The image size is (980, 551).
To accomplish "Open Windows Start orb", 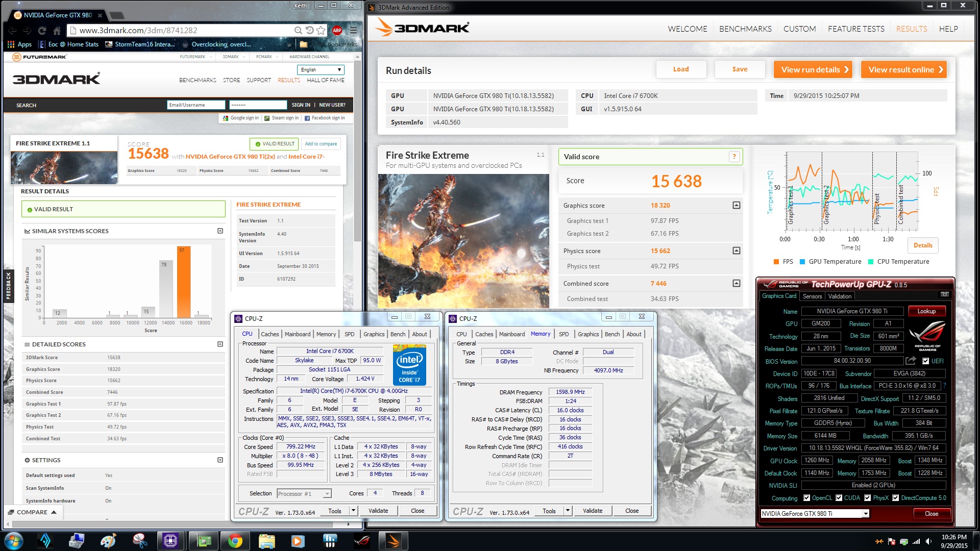I will (x=14, y=540).
